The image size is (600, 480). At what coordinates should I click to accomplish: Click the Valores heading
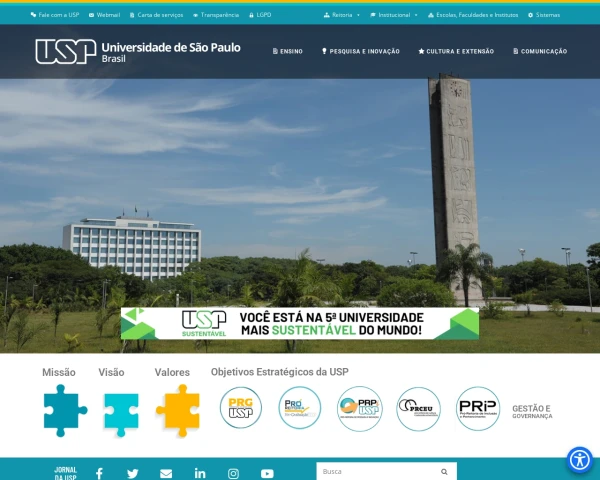click(x=172, y=372)
